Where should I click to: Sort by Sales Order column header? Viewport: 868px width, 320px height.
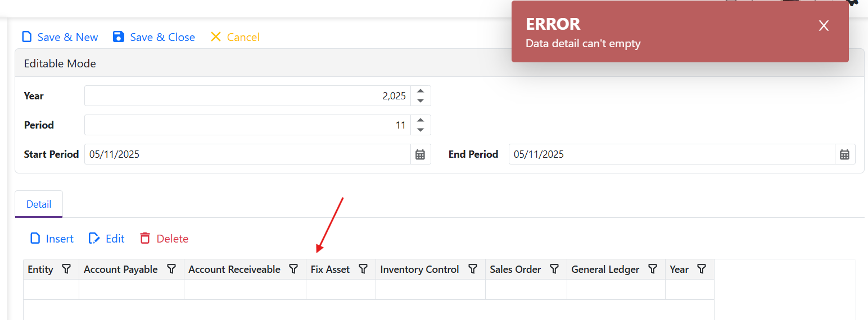(516, 269)
